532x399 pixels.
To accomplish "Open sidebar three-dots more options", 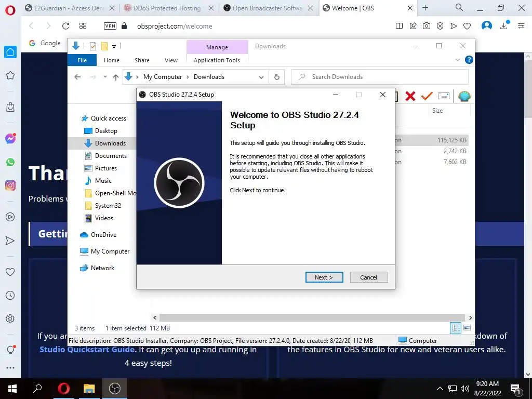I will [x=10, y=368].
